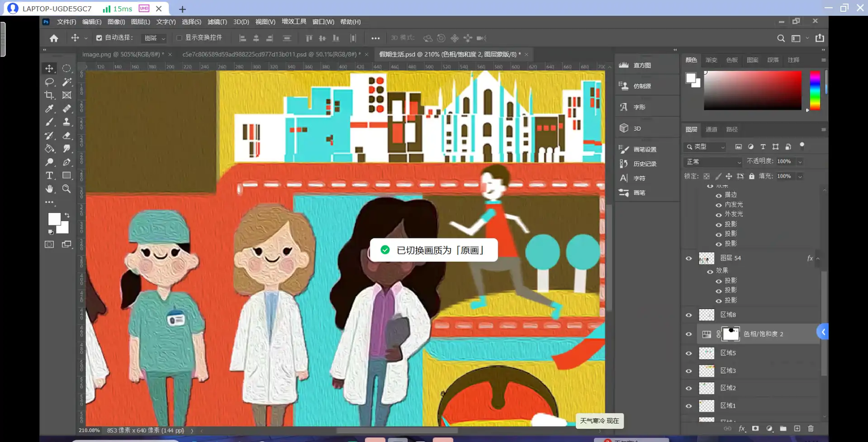Click the delete layer trash icon
868x442 pixels.
click(811, 429)
